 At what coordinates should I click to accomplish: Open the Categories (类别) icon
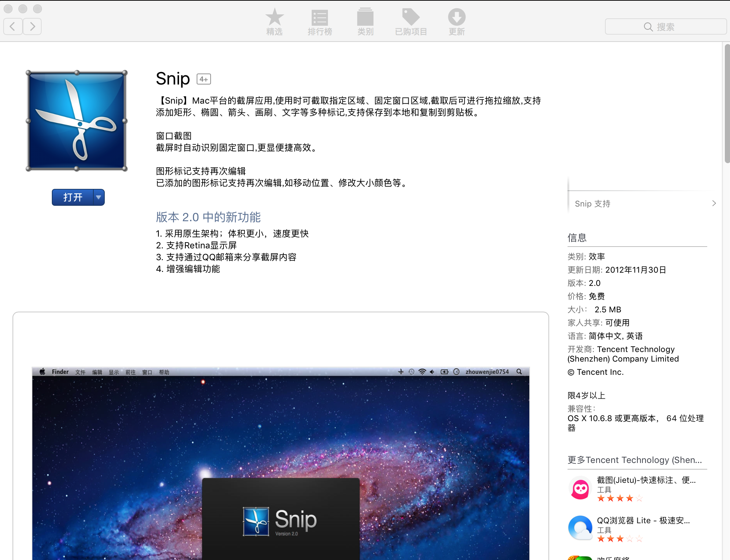tap(365, 18)
